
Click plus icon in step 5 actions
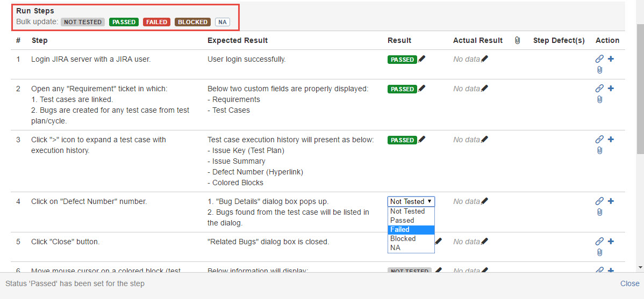point(611,242)
